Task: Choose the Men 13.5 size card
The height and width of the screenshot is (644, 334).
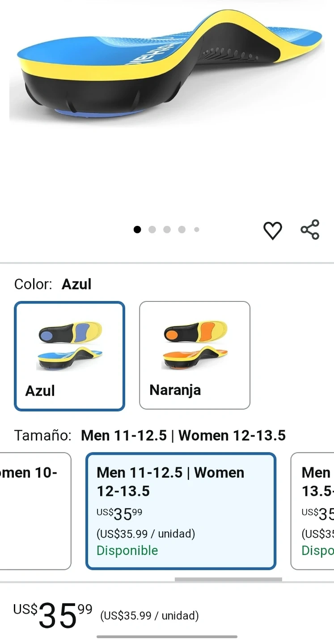Action: coord(313,511)
